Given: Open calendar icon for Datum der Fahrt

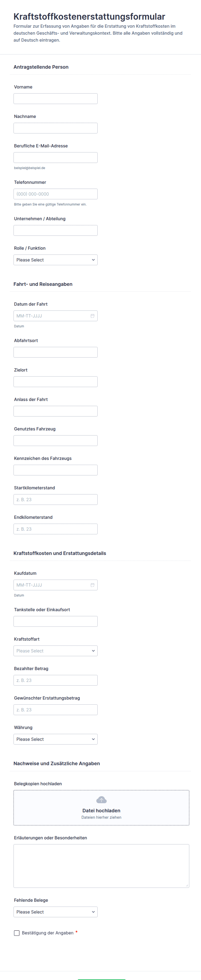Looking at the screenshot, I should coord(92,316).
